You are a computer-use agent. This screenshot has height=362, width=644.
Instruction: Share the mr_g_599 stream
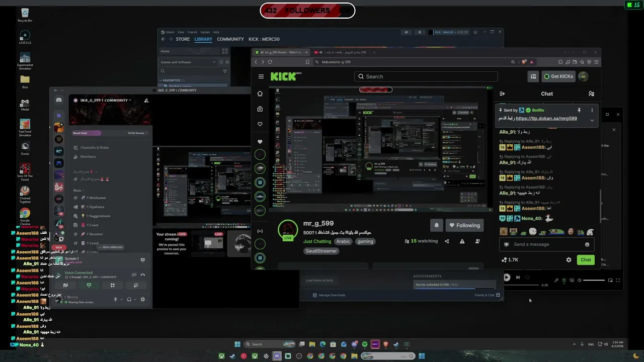click(447, 241)
